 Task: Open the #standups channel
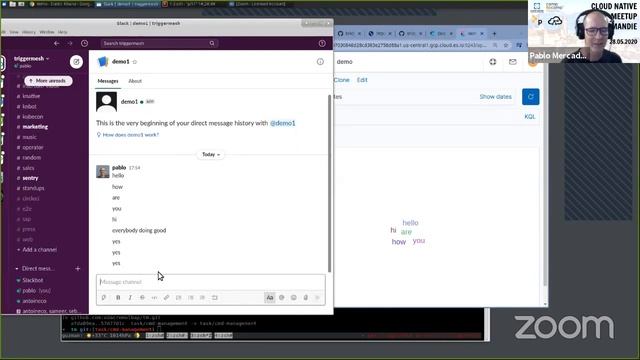pos(33,188)
